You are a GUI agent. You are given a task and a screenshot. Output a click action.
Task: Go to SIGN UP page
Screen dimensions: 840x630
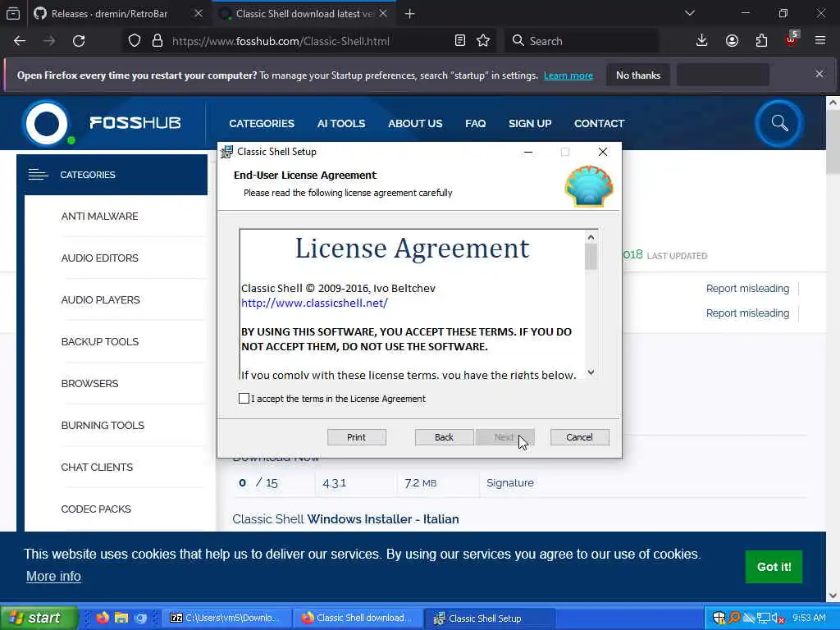coord(530,124)
